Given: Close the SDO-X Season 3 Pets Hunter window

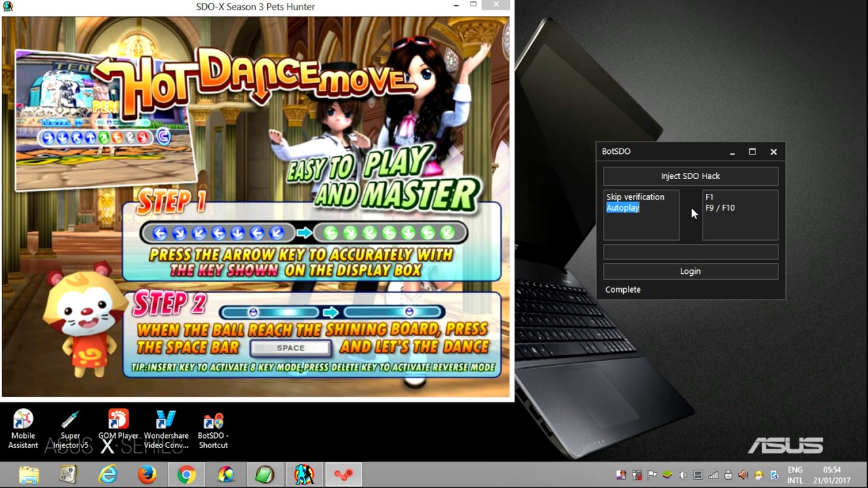Looking at the screenshot, I should pos(496,5).
